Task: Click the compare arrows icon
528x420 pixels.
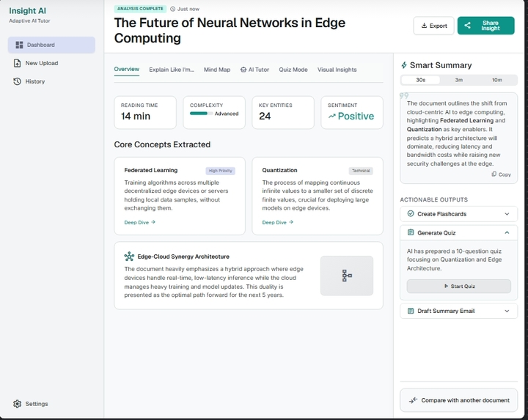Action: (413, 400)
